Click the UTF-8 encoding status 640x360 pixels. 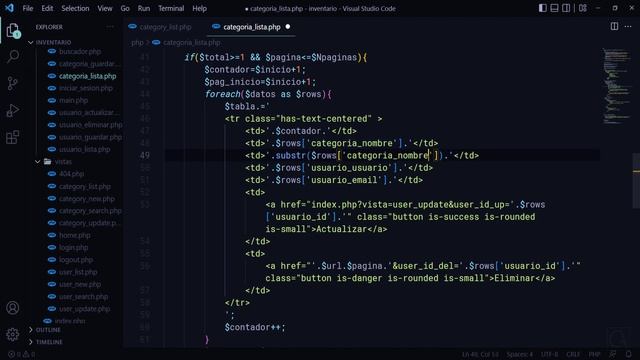[549, 354]
